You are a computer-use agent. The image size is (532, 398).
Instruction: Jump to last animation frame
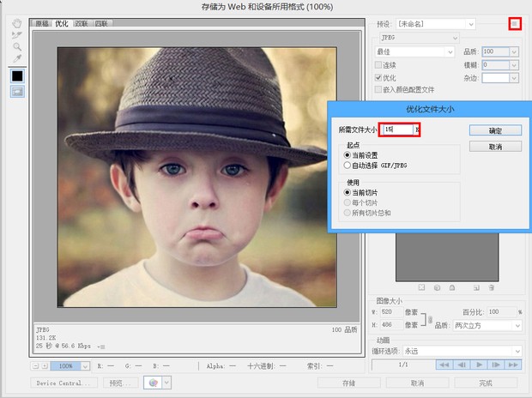513,365
